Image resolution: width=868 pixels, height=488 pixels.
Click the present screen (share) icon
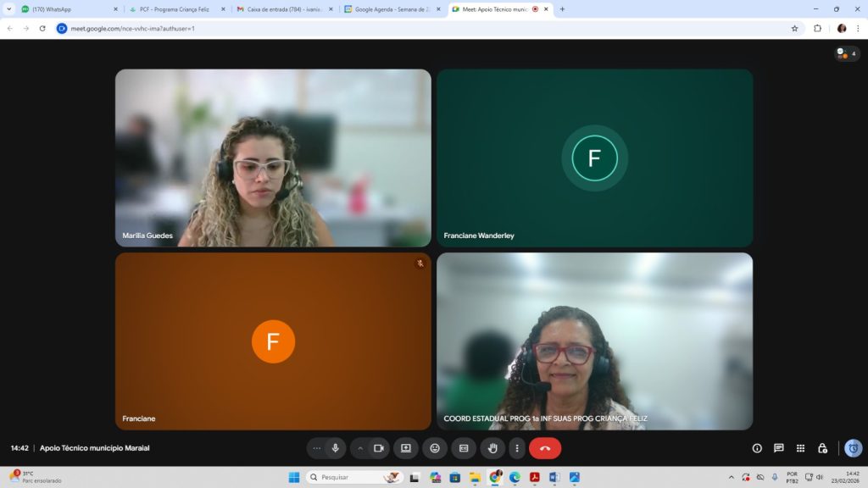click(406, 448)
